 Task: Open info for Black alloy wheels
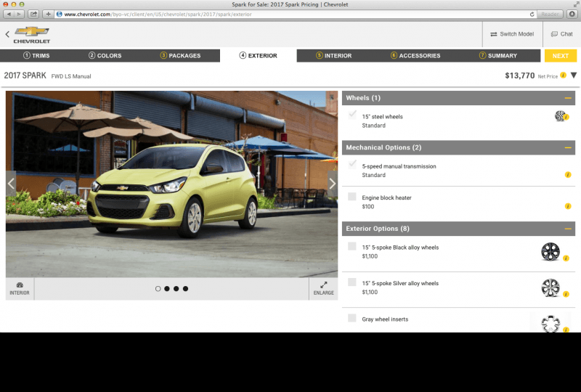tap(566, 258)
